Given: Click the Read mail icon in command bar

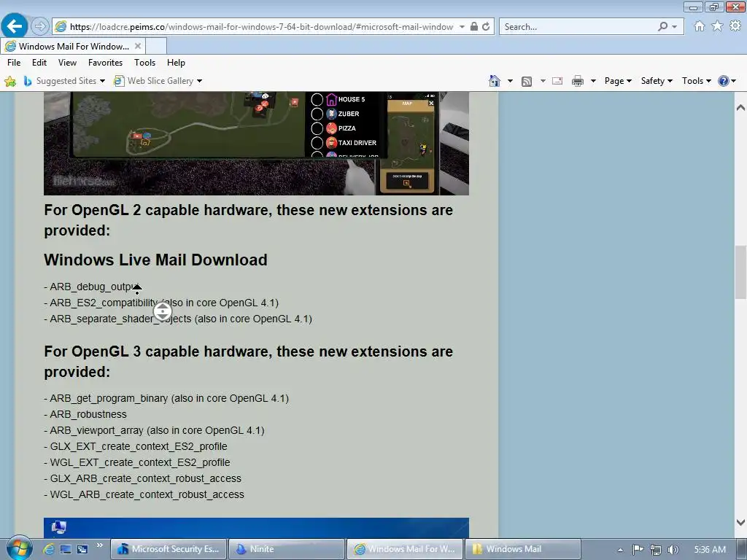Looking at the screenshot, I should 557,81.
